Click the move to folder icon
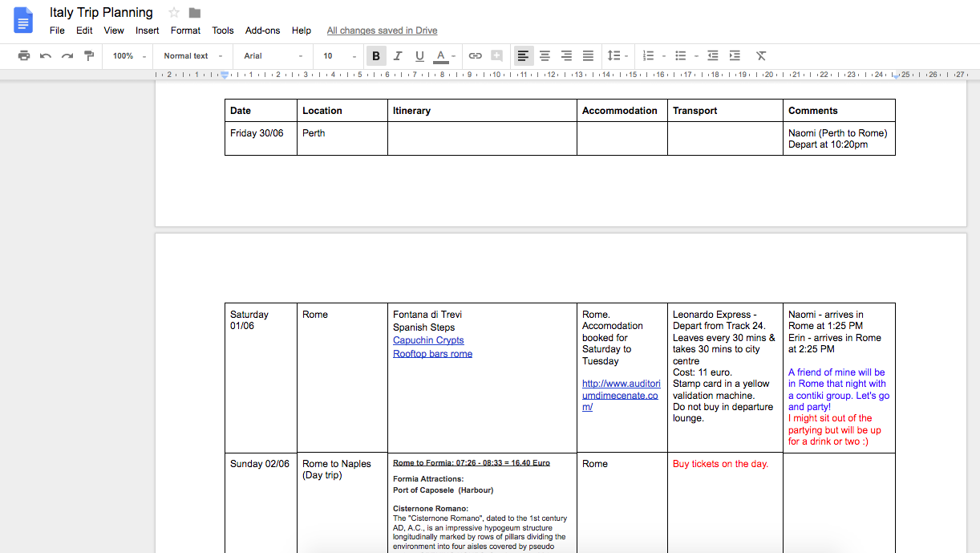Image resolution: width=980 pixels, height=553 pixels. (195, 13)
